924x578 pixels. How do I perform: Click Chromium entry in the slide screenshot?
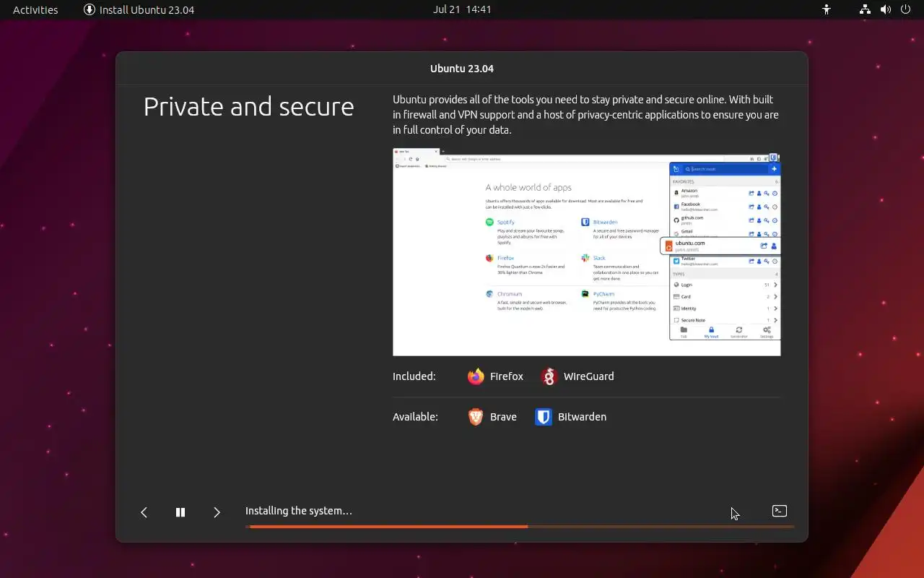[509, 294]
